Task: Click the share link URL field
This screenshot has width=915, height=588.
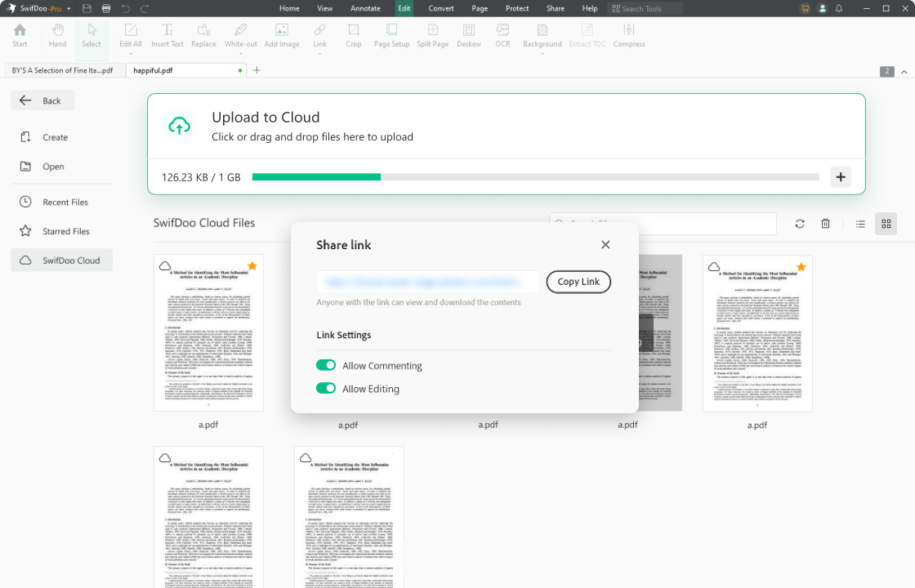Action: [428, 282]
